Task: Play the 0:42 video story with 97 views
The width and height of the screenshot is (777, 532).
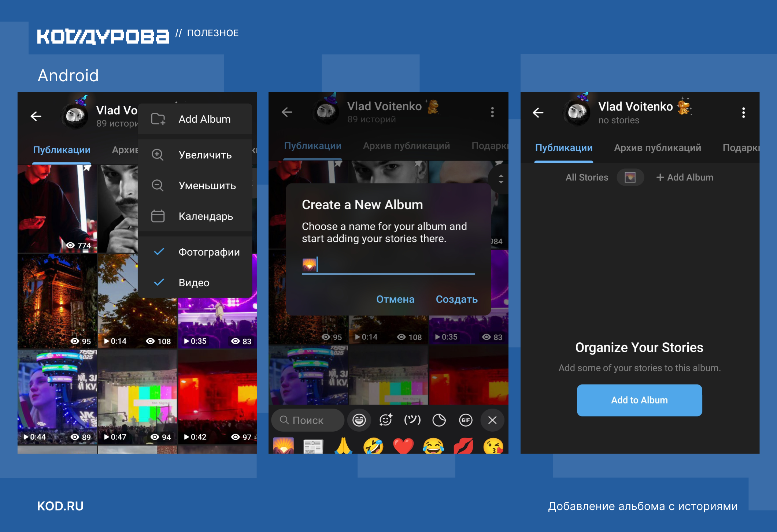Action: tap(217, 397)
